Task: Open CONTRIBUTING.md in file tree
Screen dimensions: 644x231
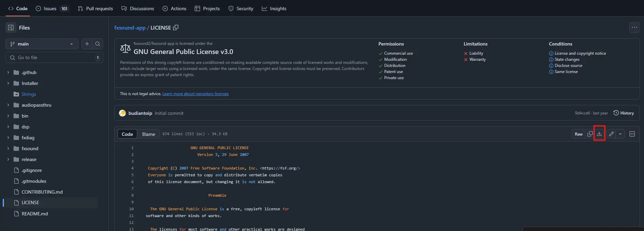Action: tap(42, 192)
